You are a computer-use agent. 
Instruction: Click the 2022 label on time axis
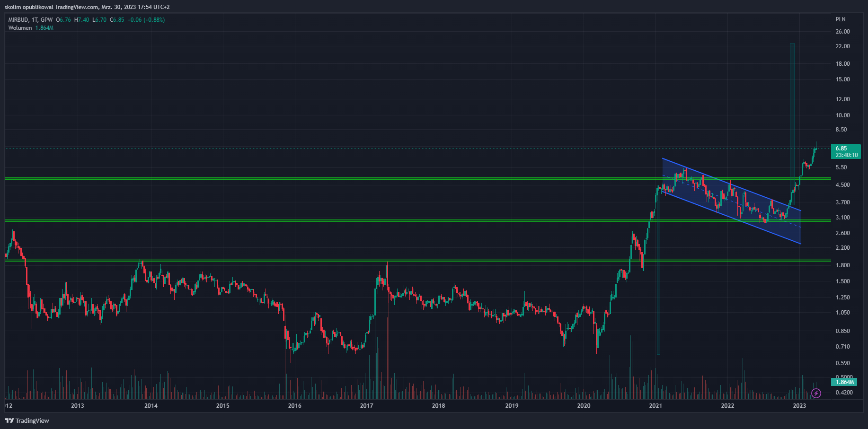727,406
